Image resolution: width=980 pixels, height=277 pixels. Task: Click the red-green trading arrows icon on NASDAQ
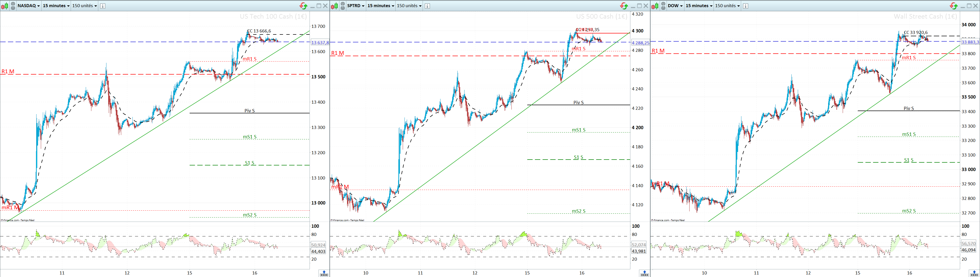pos(303,6)
